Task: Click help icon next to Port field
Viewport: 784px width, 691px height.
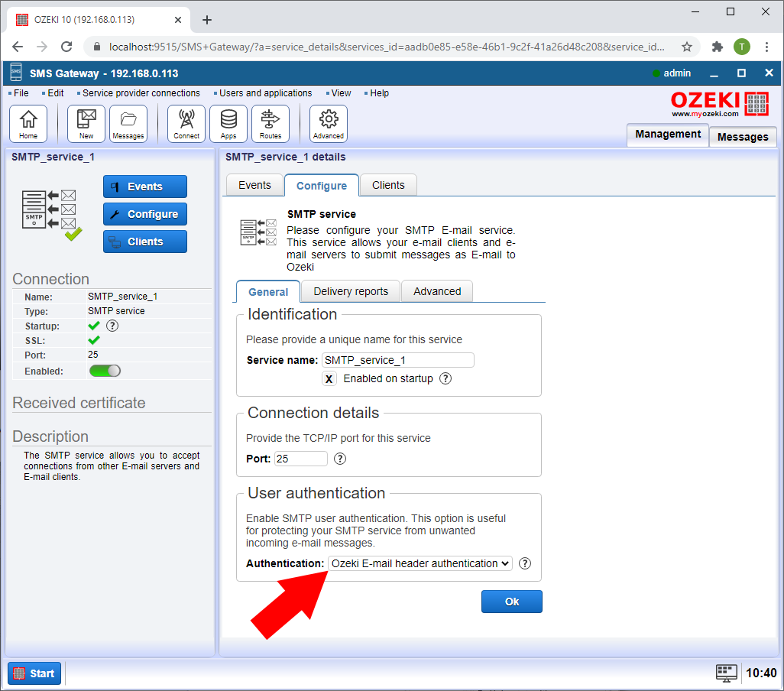Action: 340,459
